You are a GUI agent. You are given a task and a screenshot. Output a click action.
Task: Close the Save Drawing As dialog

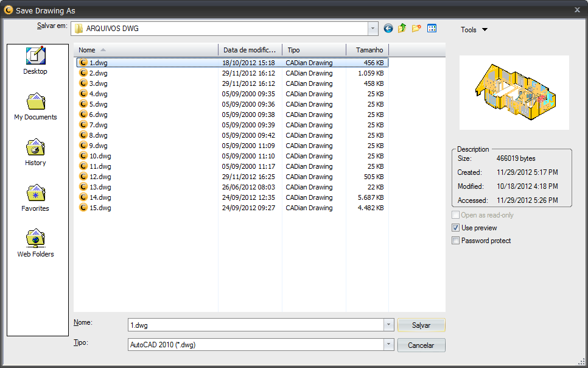coord(577,10)
